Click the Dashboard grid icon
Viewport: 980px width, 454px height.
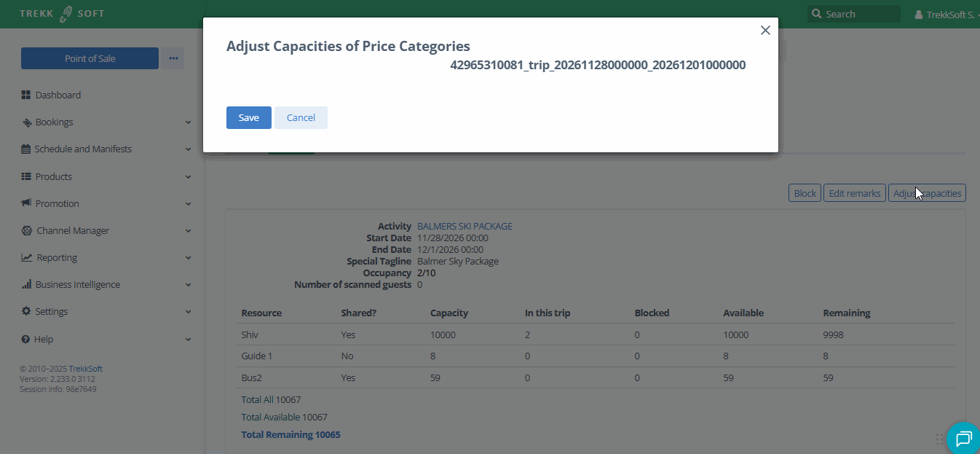coord(26,95)
